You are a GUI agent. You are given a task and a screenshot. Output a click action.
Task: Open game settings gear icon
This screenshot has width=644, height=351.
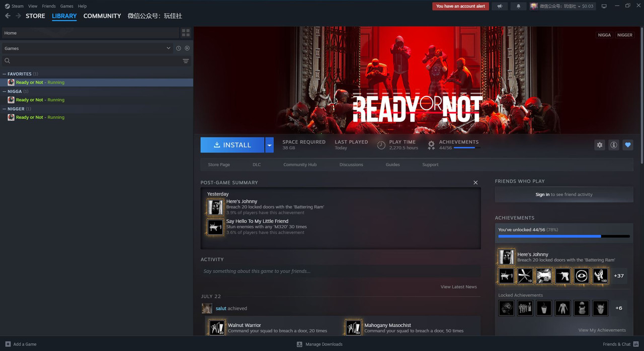[599, 145]
